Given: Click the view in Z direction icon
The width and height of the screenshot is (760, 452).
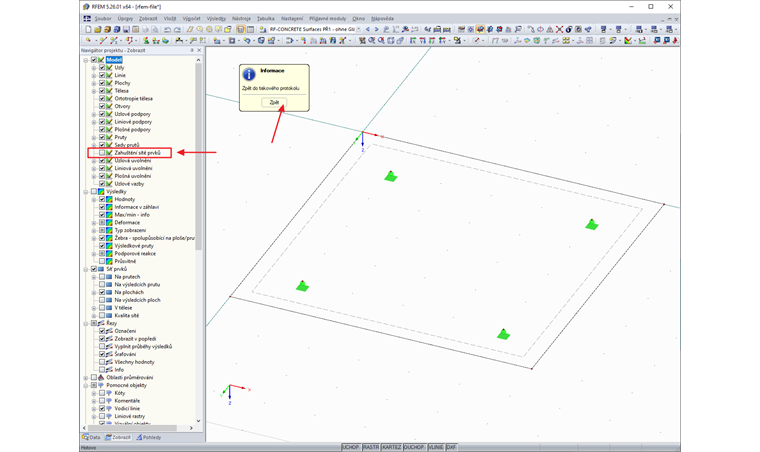Looking at the screenshot, I should coord(432,41).
